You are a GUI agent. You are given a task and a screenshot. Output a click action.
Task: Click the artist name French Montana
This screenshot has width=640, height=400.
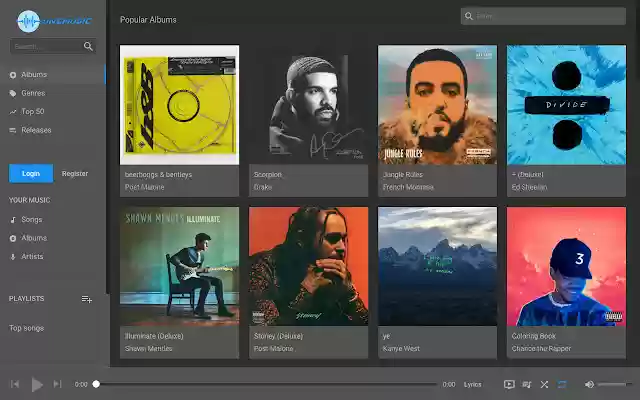(x=408, y=187)
